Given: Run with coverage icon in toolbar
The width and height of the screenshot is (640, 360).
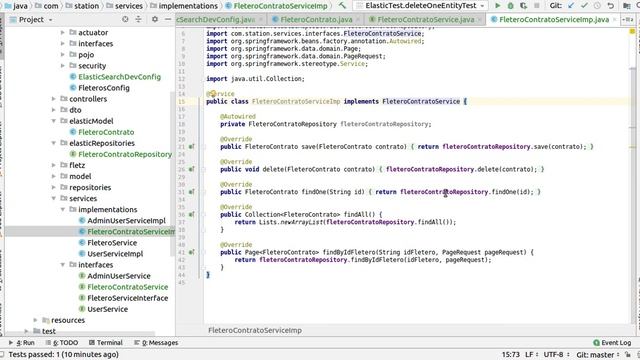Looking at the screenshot, I should tap(523, 6).
